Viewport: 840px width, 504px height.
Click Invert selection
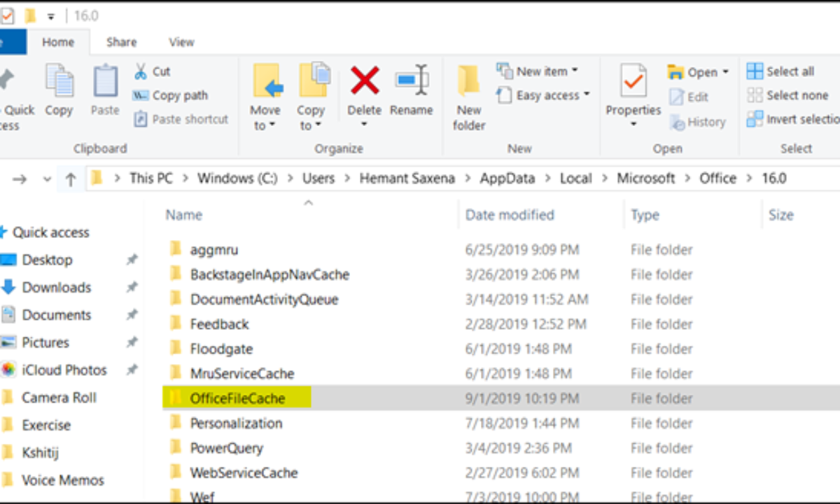point(792,119)
